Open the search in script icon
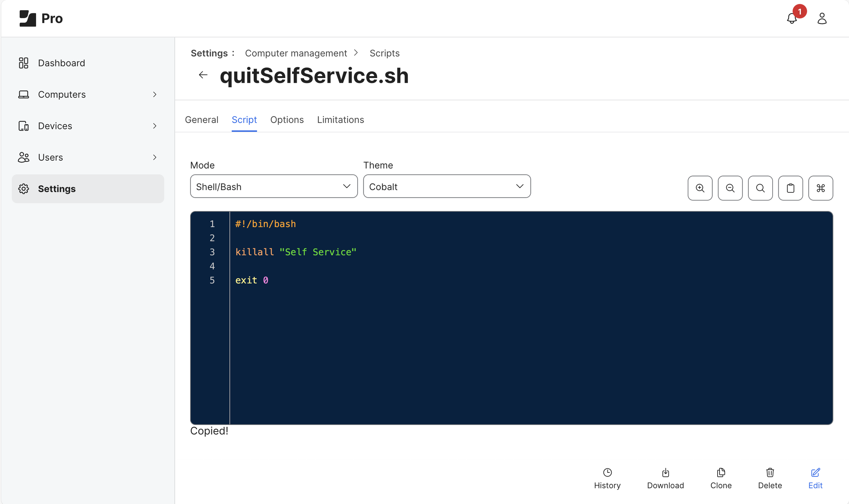 coord(760,188)
